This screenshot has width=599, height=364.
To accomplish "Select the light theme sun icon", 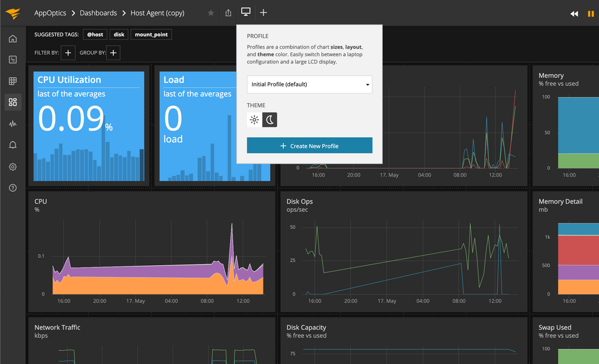I will [x=254, y=119].
